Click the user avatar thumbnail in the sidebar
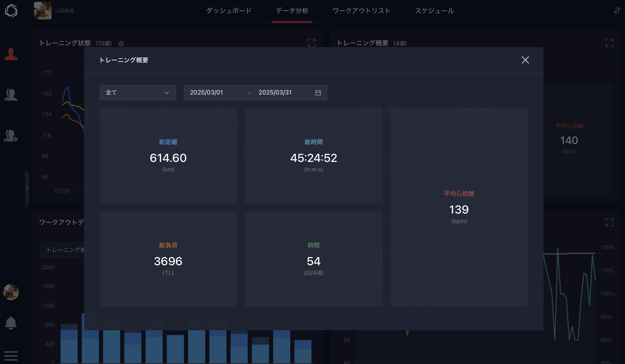 11,292
